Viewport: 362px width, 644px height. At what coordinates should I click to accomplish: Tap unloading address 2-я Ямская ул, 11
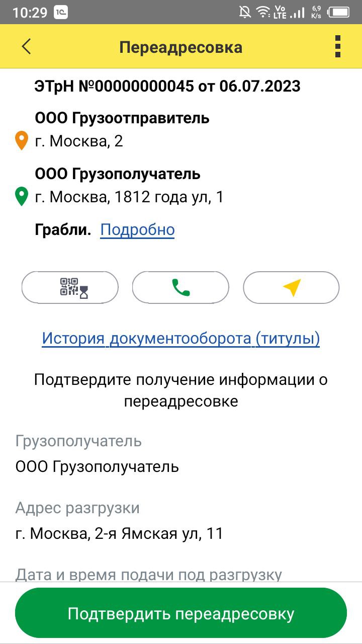coord(119,533)
